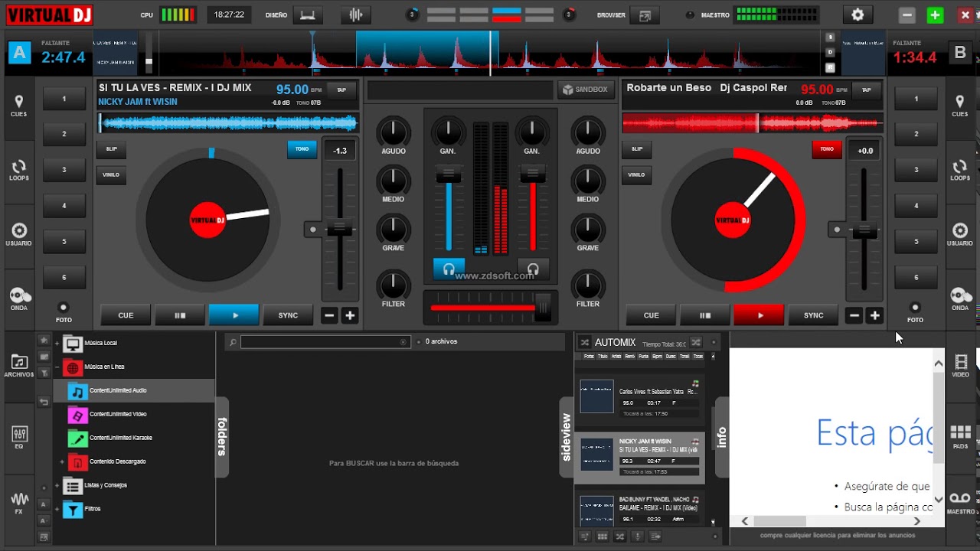This screenshot has height=551, width=980.
Task: Select the ContentUnlimited Audio folder
Action: click(x=134, y=390)
